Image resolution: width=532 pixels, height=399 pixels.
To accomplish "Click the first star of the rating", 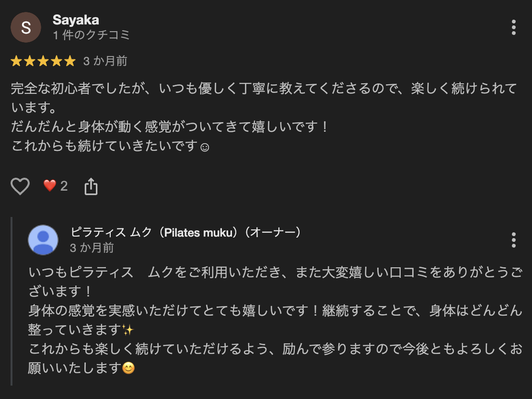I will point(16,61).
